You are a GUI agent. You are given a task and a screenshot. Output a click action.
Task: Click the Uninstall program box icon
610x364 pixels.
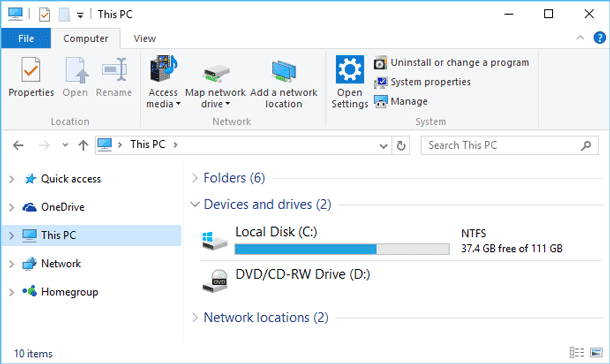click(x=380, y=63)
